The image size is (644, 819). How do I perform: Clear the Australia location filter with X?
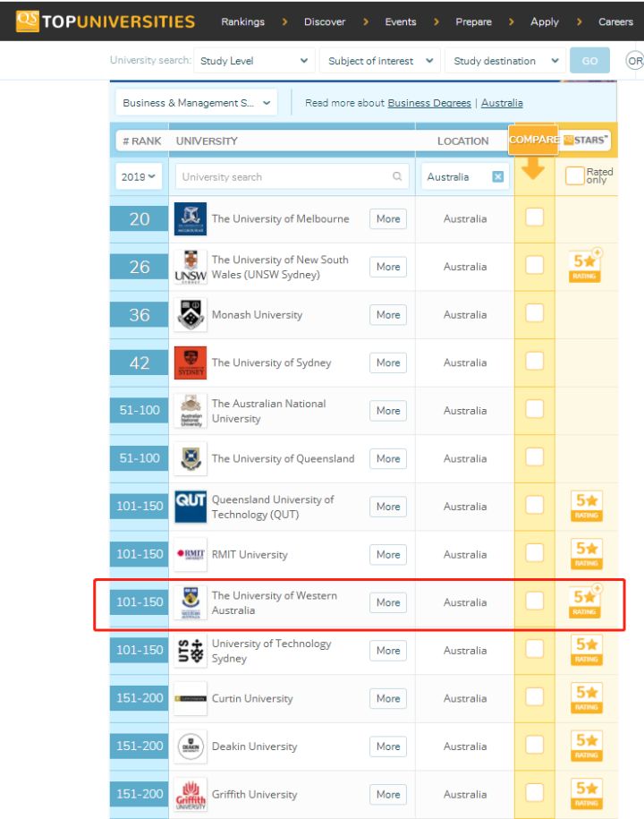pyautogui.click(x=498, y=176)
